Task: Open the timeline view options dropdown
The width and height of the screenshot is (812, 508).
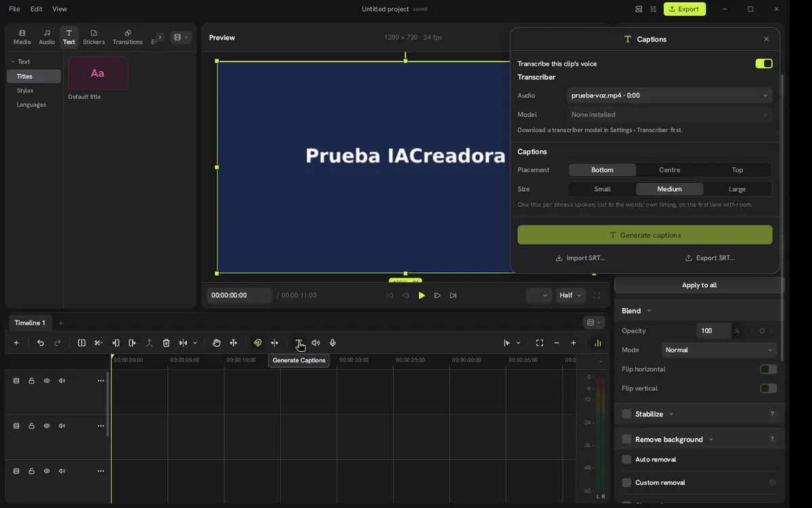Action: [593, 322]
